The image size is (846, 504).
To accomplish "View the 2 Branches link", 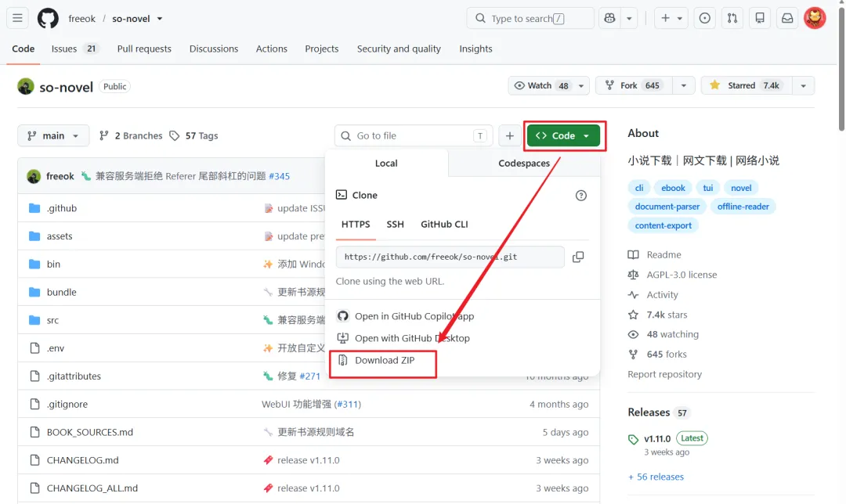I will (x=131, y=136).
